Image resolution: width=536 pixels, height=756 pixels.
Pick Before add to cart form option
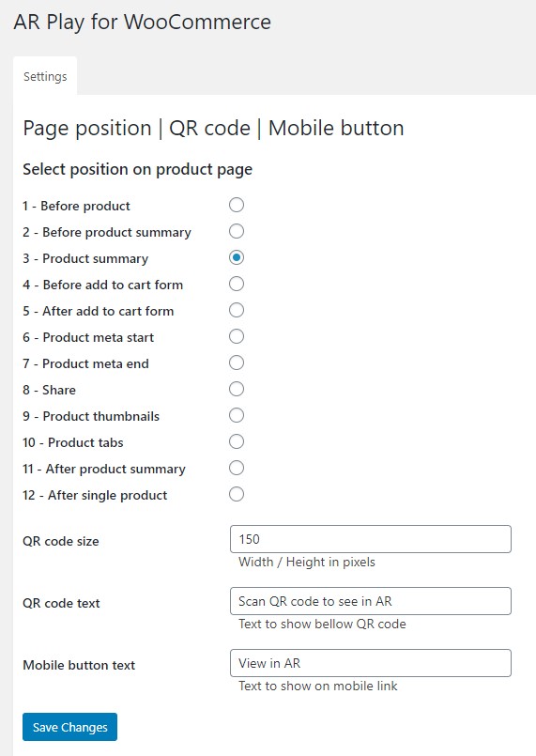(237, 284)
